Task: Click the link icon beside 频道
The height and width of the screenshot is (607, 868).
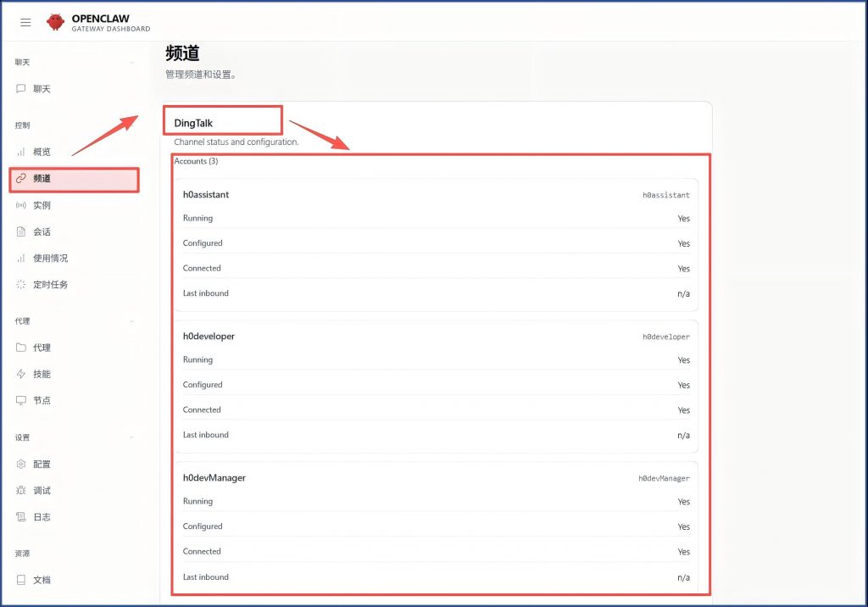Action: click(21, 179)
